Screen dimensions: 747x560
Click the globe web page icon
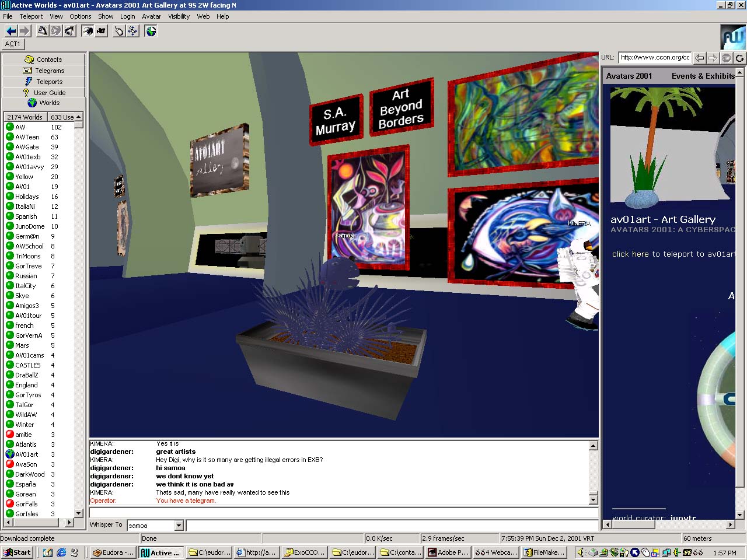click(151, 31)
